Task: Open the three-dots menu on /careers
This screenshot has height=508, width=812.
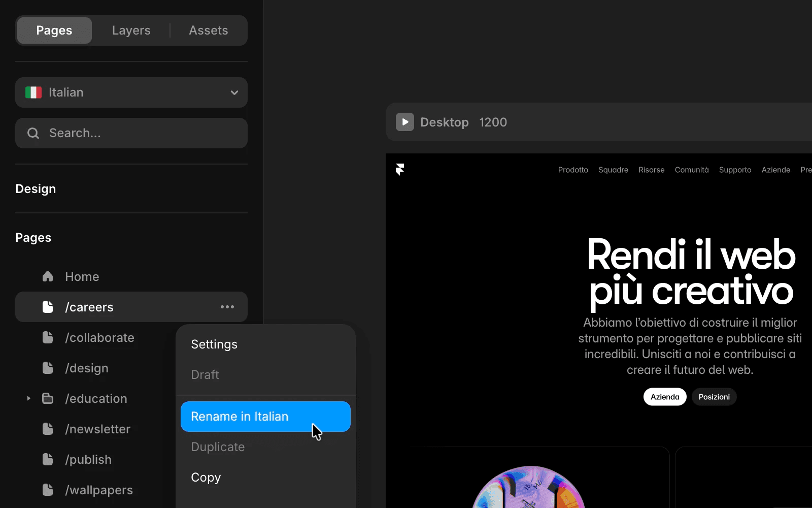Action: click(x=227, y=307)
